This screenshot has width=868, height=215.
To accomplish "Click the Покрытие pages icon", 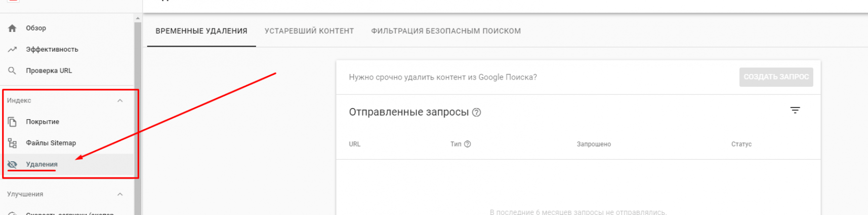I will pyautogui.click(x=13, y=122).
